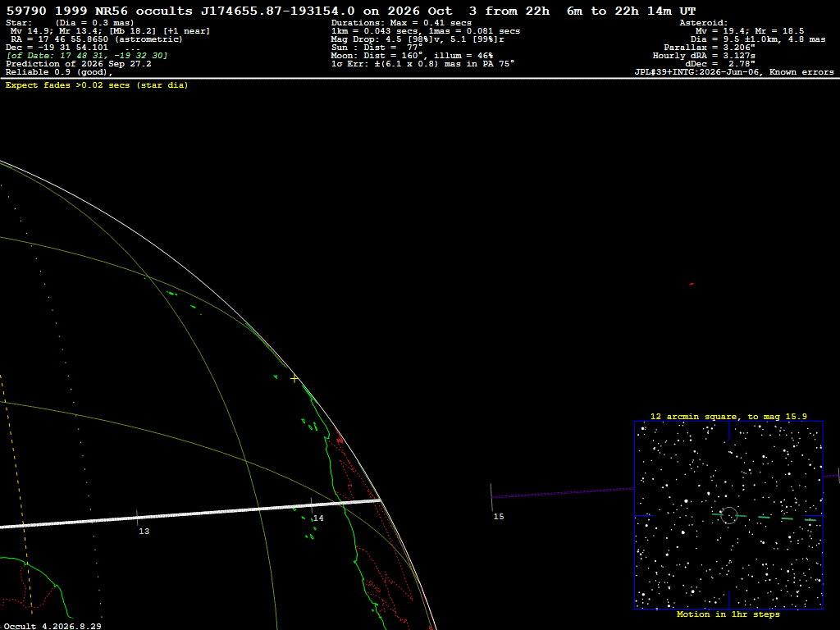
Task: Click the 13 minute tick on the path
Action: [x=137, y=518]
